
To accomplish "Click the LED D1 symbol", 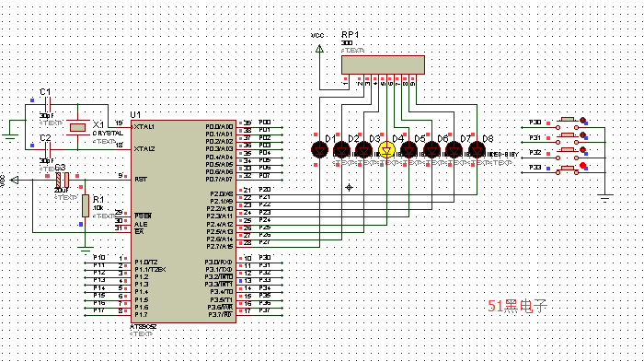I will (x=319, y=150).
